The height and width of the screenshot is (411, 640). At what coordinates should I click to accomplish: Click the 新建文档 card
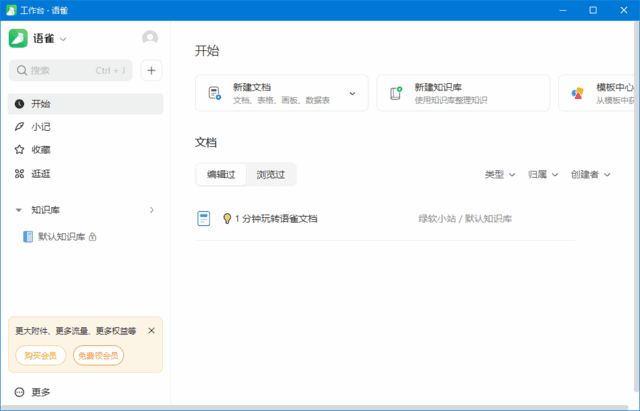[x=282, y=93]
